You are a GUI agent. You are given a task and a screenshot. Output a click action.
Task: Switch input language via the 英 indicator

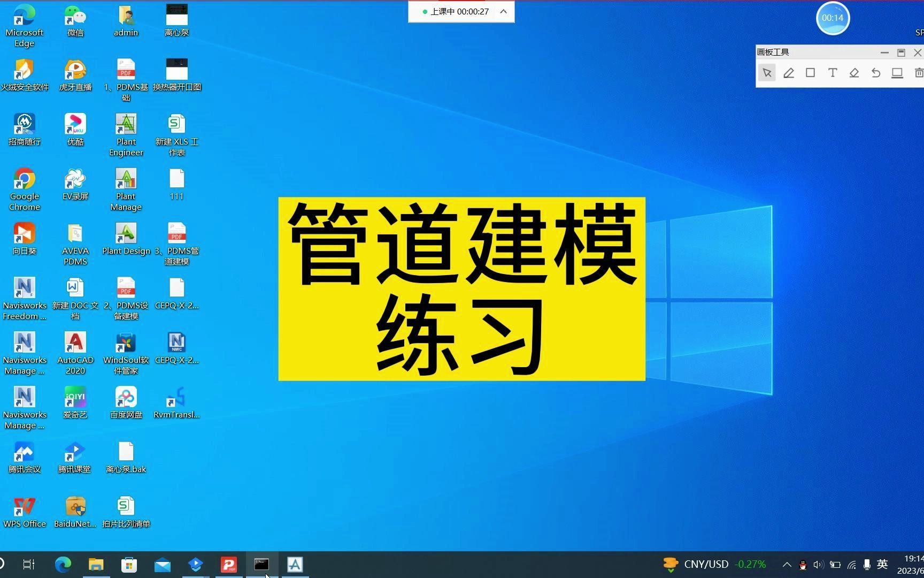click(x=882, y=564)
